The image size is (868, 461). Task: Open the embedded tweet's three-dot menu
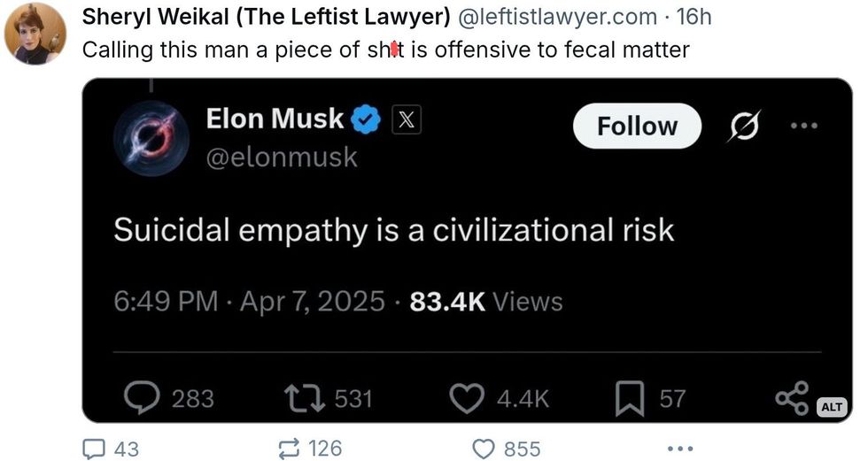(804, 126)
